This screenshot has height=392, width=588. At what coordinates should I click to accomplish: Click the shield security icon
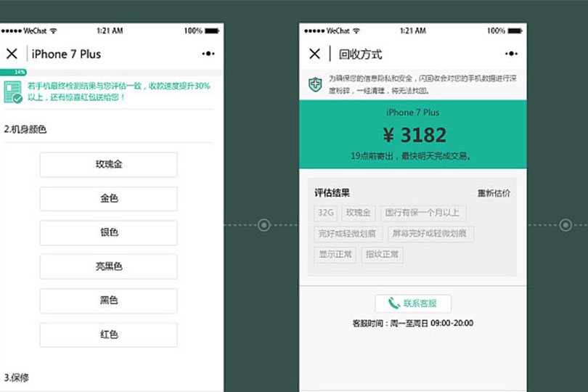[315, 84]
